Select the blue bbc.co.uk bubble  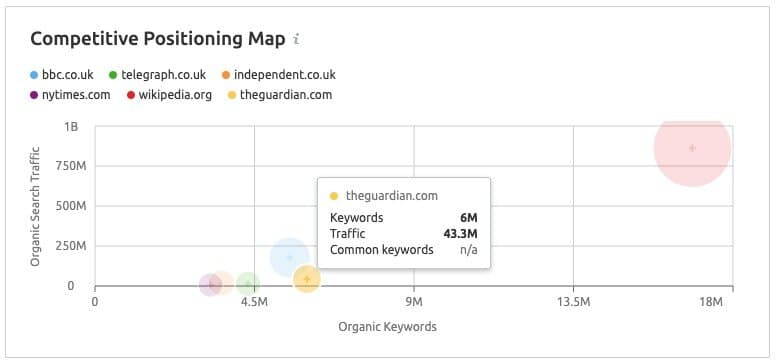click(x=290, y=257)
